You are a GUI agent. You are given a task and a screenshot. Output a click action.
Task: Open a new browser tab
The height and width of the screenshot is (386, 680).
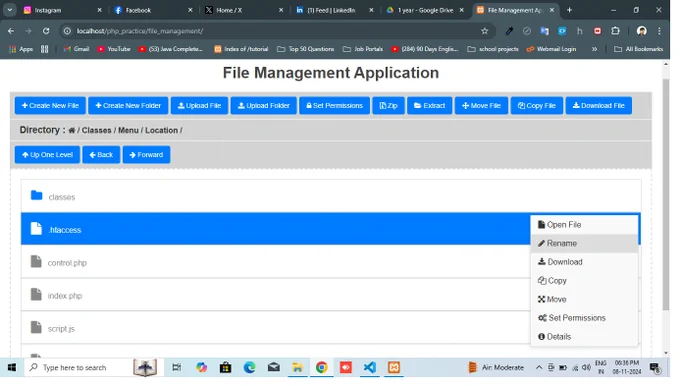569,10
